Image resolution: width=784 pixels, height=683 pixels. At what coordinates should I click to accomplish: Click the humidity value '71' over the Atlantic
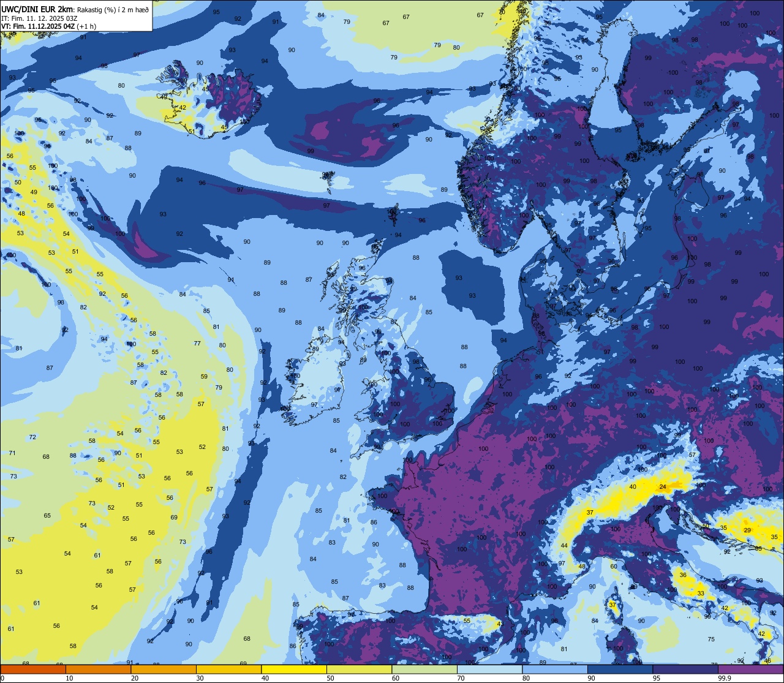(x=12, y=453)
